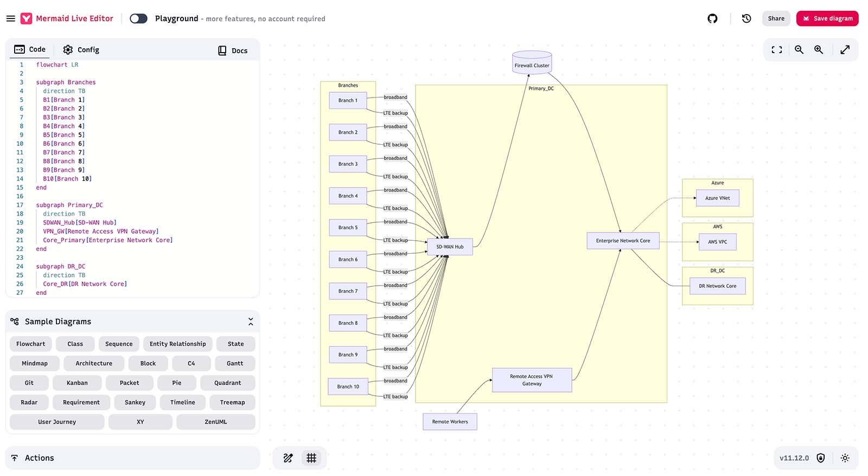Viewport: 868px width, 476px height.
Task: Zoom out of the diagram
Action: pyautogui.click(x=799, y=50)
